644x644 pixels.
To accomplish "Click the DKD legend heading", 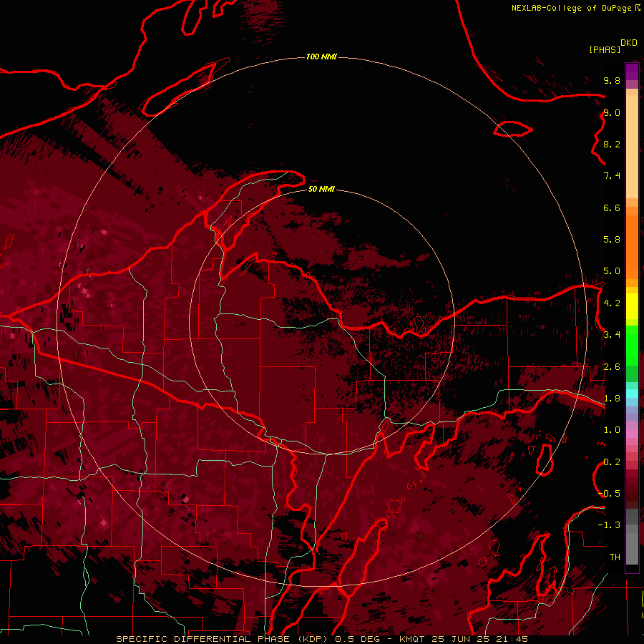I will (x=628, y=43).
